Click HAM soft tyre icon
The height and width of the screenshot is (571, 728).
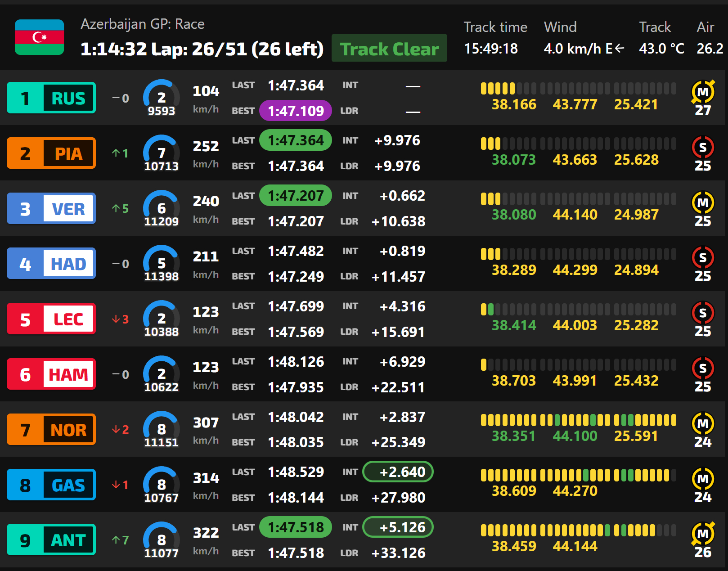click(x=703, y=368)
